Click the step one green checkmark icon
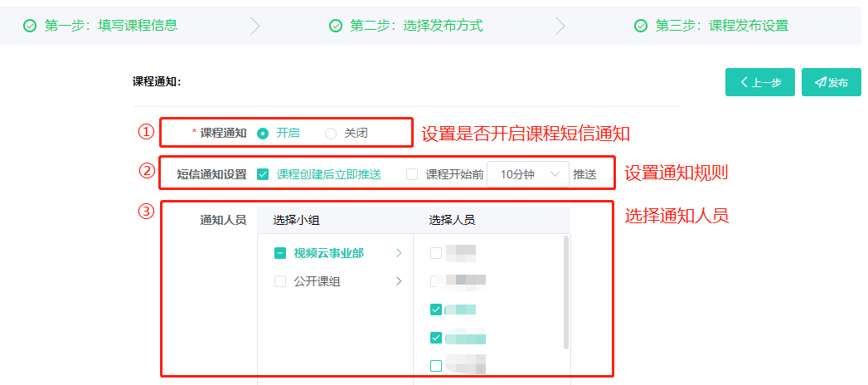Image resolution: width=868 pixels, height=385 pixels. click(x=30, y=26)
